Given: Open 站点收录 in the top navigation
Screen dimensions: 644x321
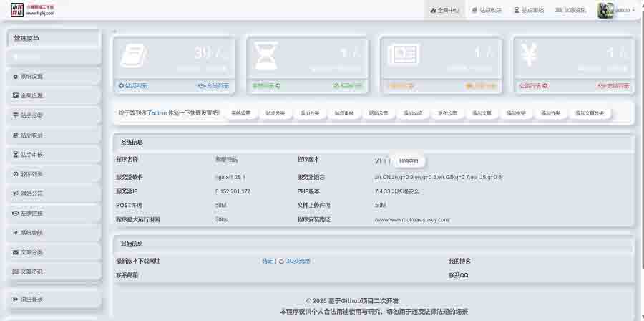Looking at the screenshot, I should pyautogui.click(x=486, y=10).
